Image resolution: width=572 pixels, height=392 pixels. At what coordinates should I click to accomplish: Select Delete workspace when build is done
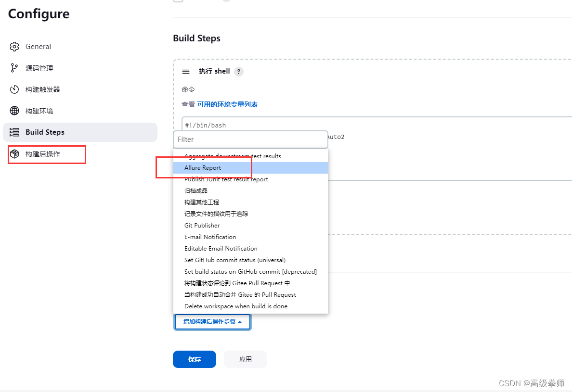[x=251, y=306]
